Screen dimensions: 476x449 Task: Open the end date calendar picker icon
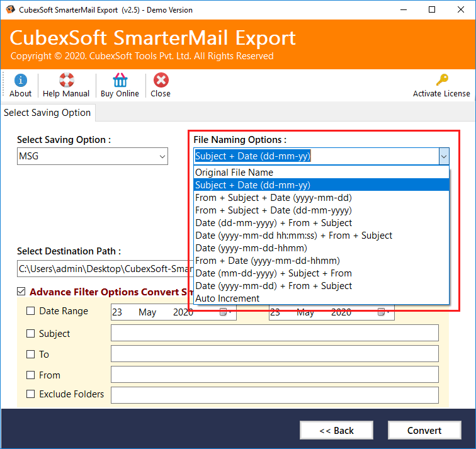click(382, 312)
